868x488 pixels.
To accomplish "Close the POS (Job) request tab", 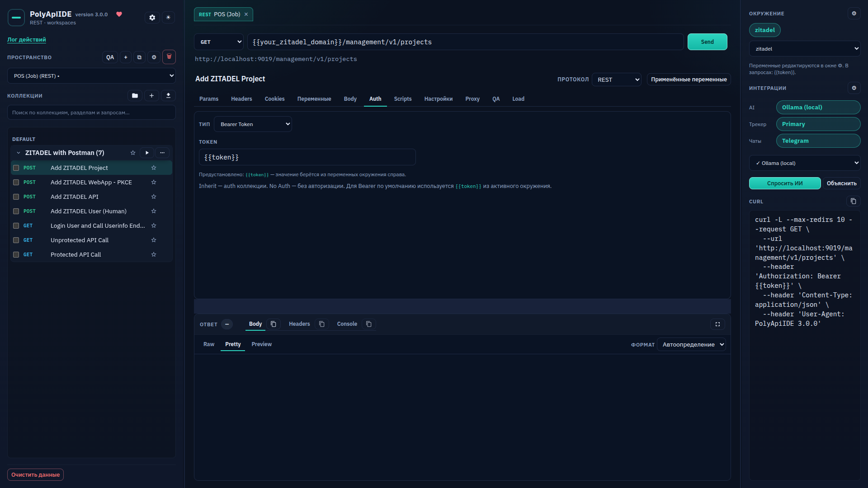I will coord(246,14).
